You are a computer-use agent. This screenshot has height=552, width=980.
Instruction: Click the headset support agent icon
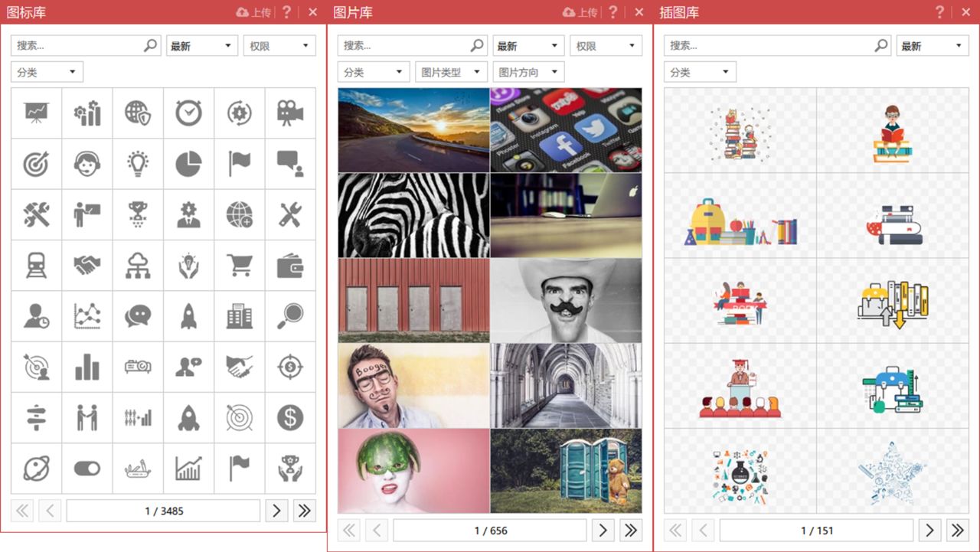(x=87, y=164)
